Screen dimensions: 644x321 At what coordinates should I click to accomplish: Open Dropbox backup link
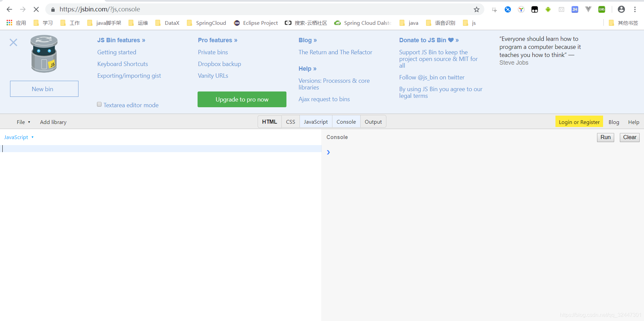(x=219, y=64)
